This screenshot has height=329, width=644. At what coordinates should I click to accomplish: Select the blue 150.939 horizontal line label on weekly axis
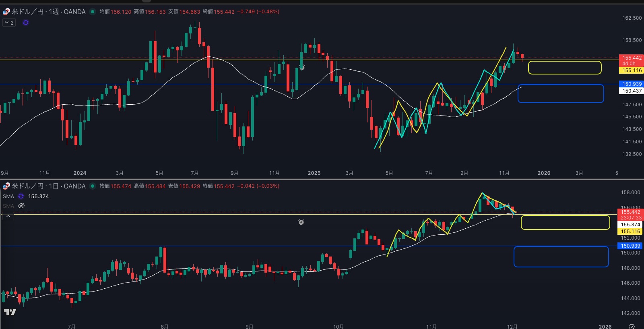pos(631,84)
